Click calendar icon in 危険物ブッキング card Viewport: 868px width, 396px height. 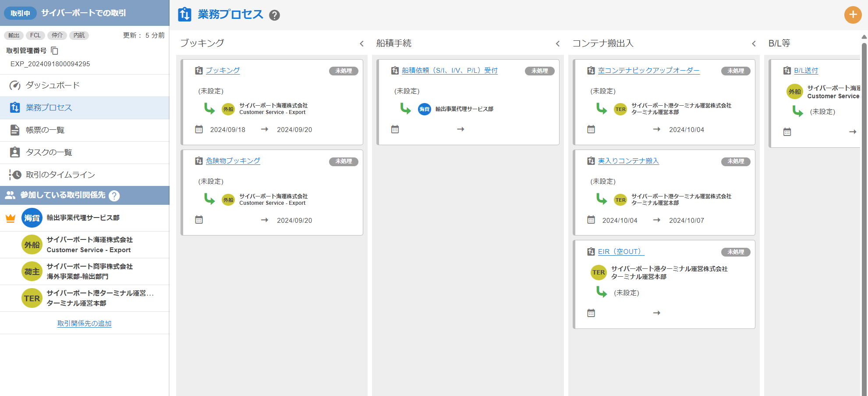pos(199,220)
